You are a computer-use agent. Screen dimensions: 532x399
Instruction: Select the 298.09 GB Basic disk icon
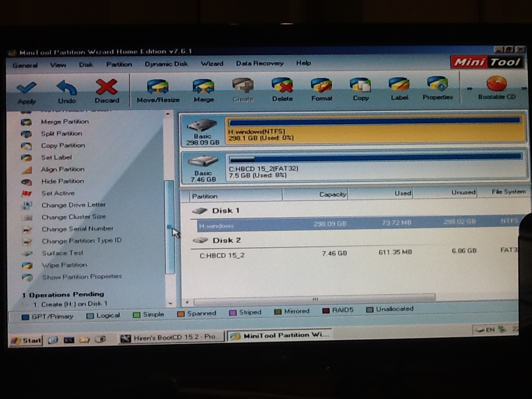click(x=203, y=131)
